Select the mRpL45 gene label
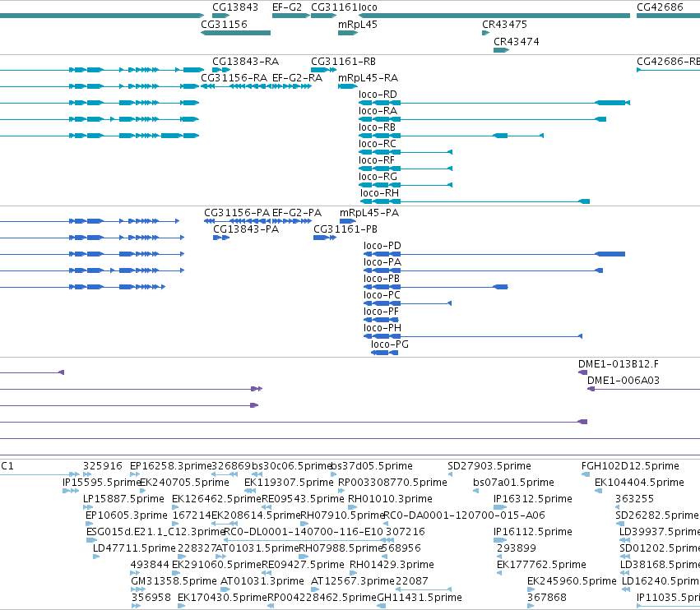Image resolution: width=700 pixels, height=610 pixels. [x=358, y=24]
